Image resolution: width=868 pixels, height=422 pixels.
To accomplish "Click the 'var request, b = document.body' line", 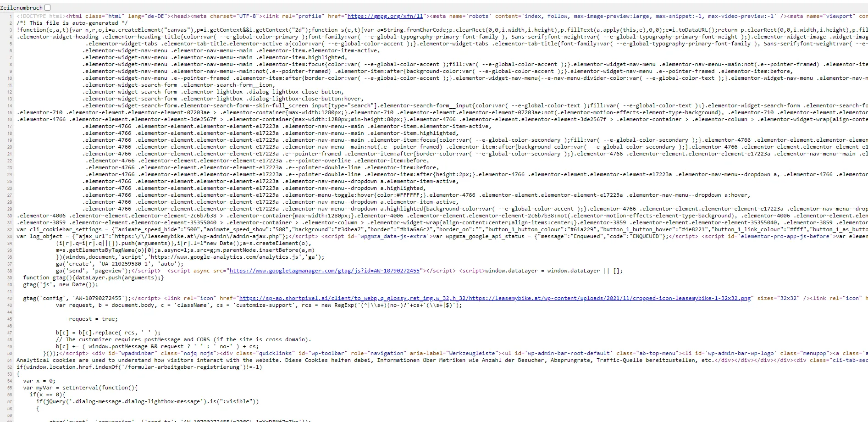I will click(x=259, y=305).
